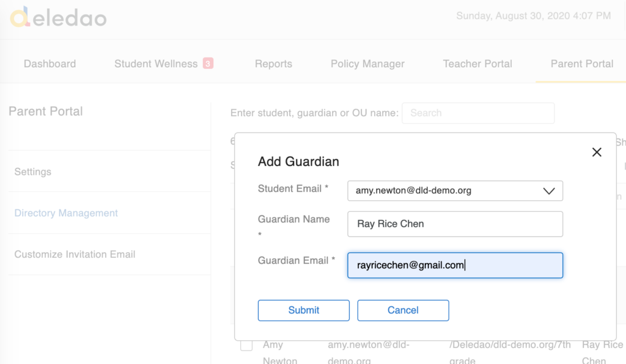626x364 pixels.
Task: Open the Policy Manager tab
Action: pos(367,64)
